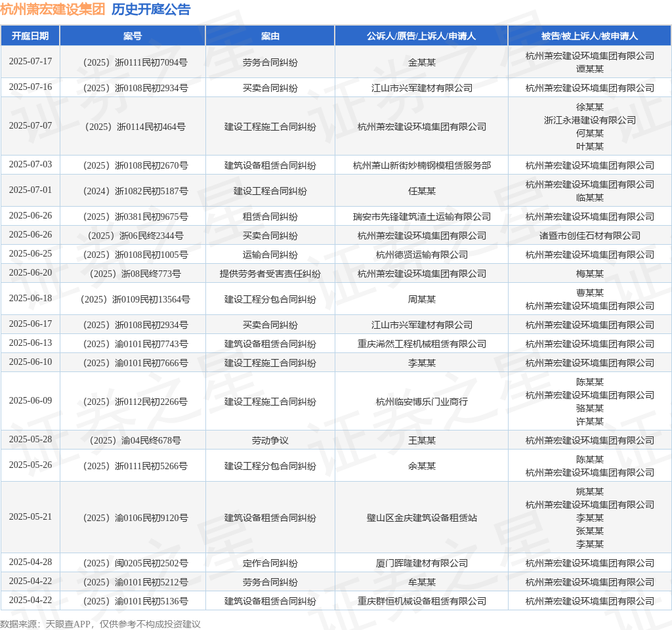The image size is (672, 630).
Task: Select case number (2025)浙0108民初2670号
Action: 135,165
